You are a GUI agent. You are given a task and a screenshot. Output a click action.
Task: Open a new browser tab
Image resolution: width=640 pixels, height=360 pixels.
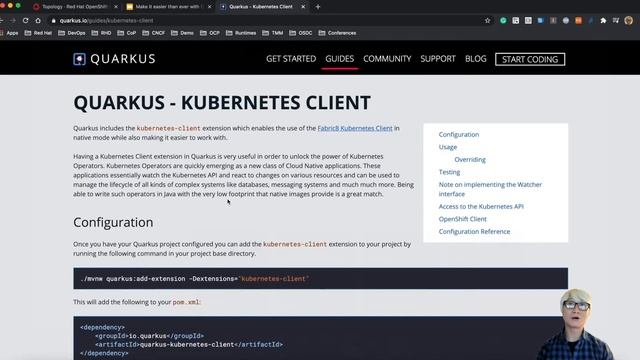(x=318, y=7)
